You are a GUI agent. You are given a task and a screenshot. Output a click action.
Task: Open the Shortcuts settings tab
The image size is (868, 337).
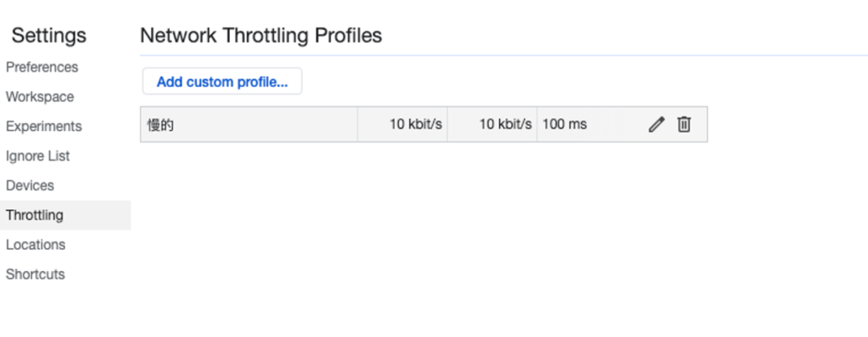35,274
